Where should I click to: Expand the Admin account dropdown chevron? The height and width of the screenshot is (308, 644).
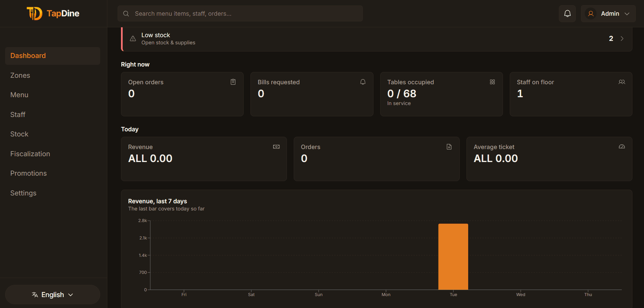coord(627,14)
